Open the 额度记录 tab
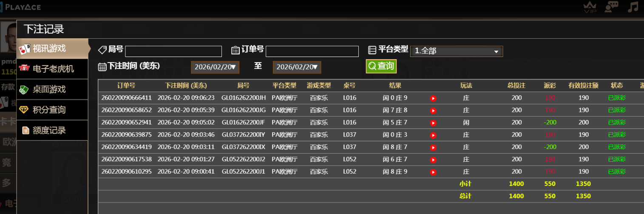This screenshot has height=214, width=644. (x=52, y=130)
